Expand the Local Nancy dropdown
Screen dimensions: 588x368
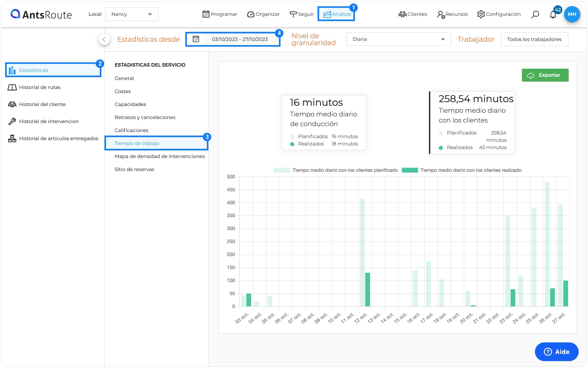click(132, 14)
